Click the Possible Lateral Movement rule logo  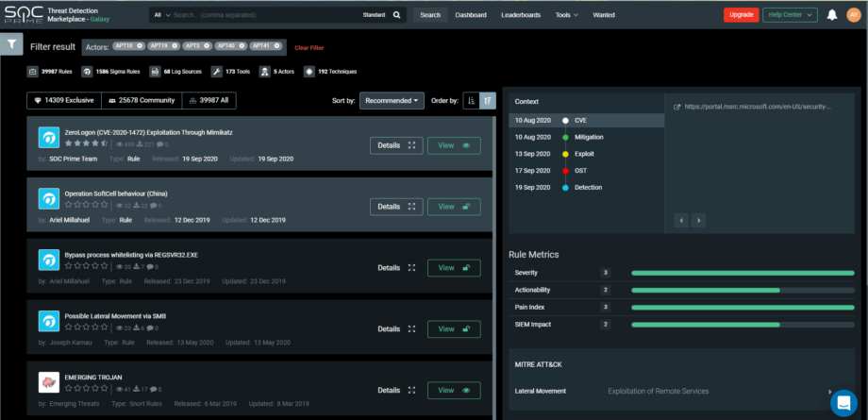[49, 322]
